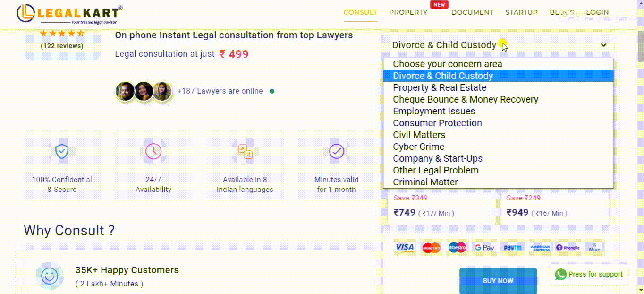Click the Paytm payment icon
Screen dimensions: 644x294
512,248
